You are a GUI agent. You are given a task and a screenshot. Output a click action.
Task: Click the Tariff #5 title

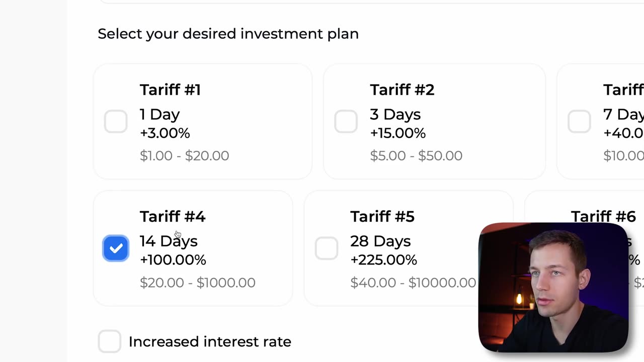point(382,217)
